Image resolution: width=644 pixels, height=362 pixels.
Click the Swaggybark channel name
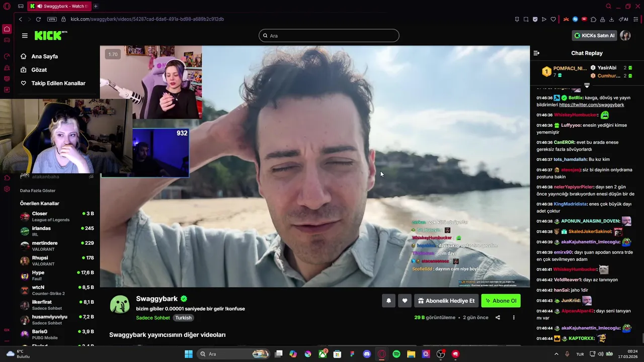tap(156, 299)
